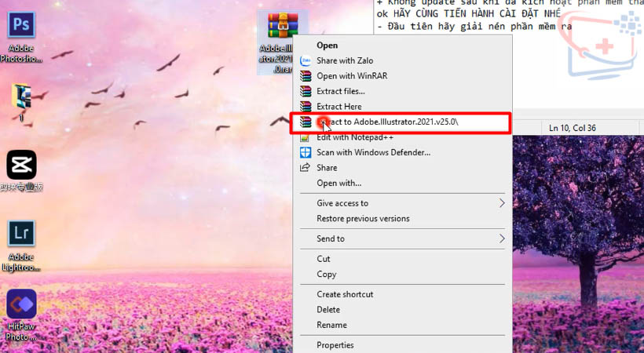Image resolution: width=644 pixels, height=353 pixels.
Task: Click the Zalo icon beside Share with Zalo
Action: click(306, 60)
